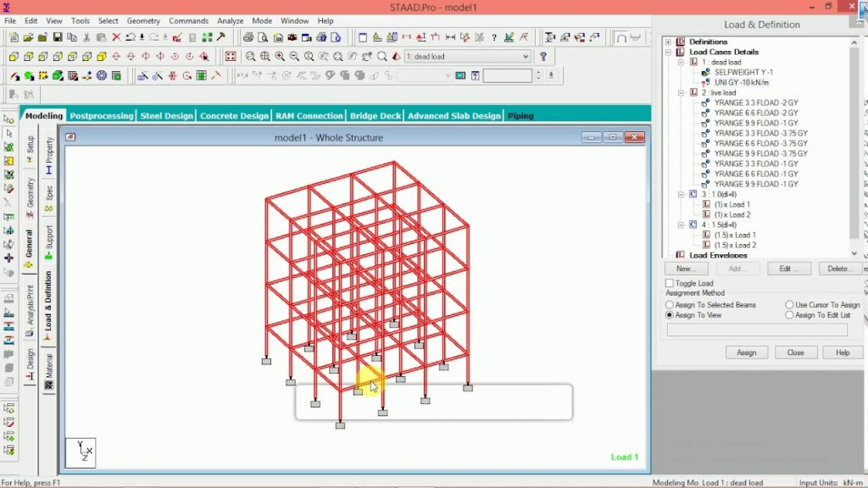Click the blue question mark help icon
This screenshot has height=488, width=868.
click(x=543, y=57)
